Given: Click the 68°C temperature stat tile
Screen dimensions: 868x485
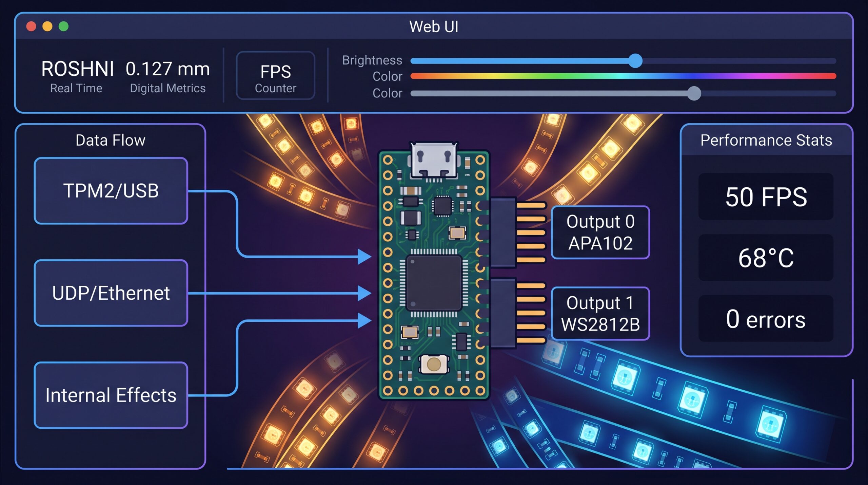Looking at the screenshot, I should pyautogui.click(x=766, y=258).
